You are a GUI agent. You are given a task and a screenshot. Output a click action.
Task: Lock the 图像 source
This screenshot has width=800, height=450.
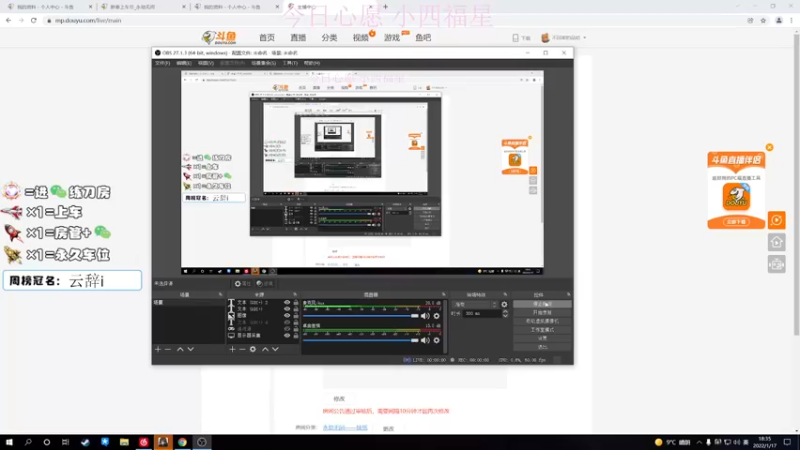pyautogui.click(x=295, y=316)
